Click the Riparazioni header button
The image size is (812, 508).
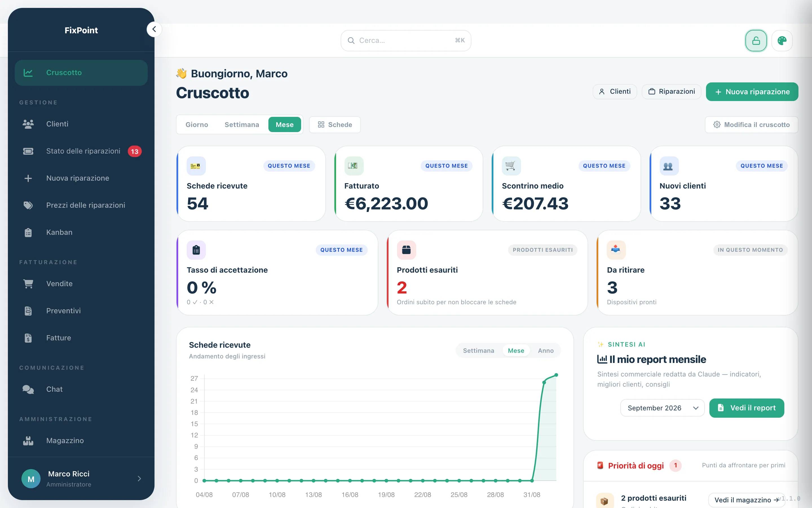point(671,92)
